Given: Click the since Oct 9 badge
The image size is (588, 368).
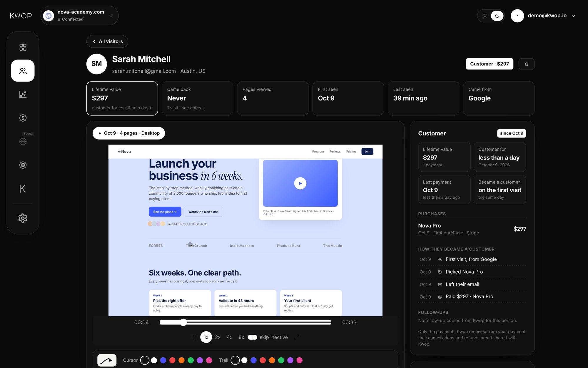Looking at the screenshot, I should pos(512,133).
